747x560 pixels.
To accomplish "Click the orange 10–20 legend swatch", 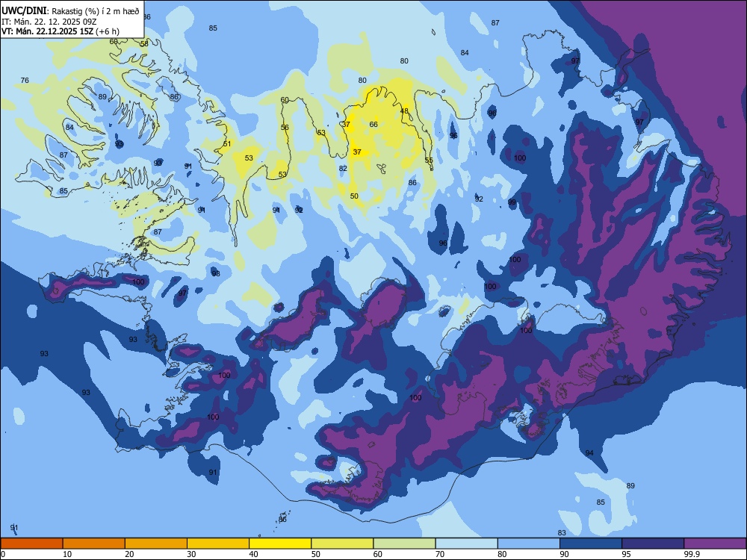I will pyautogui.click(x=94, y=544).
